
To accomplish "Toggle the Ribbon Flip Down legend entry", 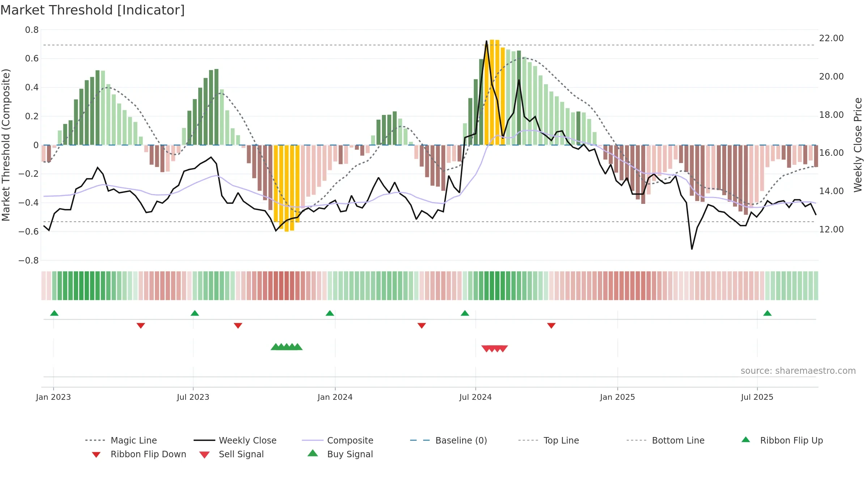I will [x=139, y=454].
